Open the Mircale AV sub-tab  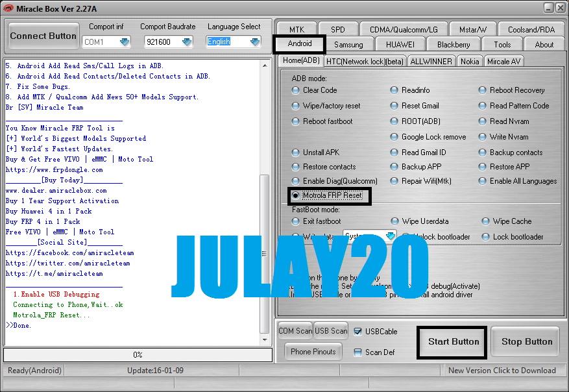click(x=503, y=62)
